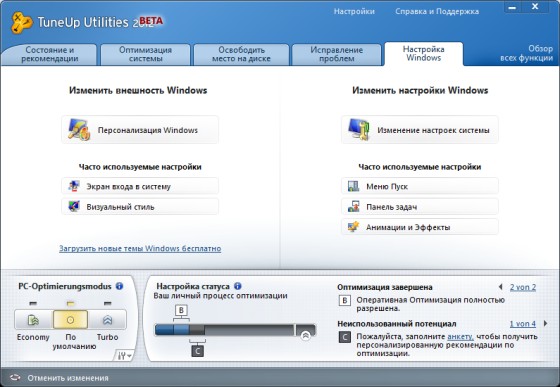This screenshot has width=560, height=387.
Task: Click info icon next to Настройка статуса
Action: coord(238,286)
